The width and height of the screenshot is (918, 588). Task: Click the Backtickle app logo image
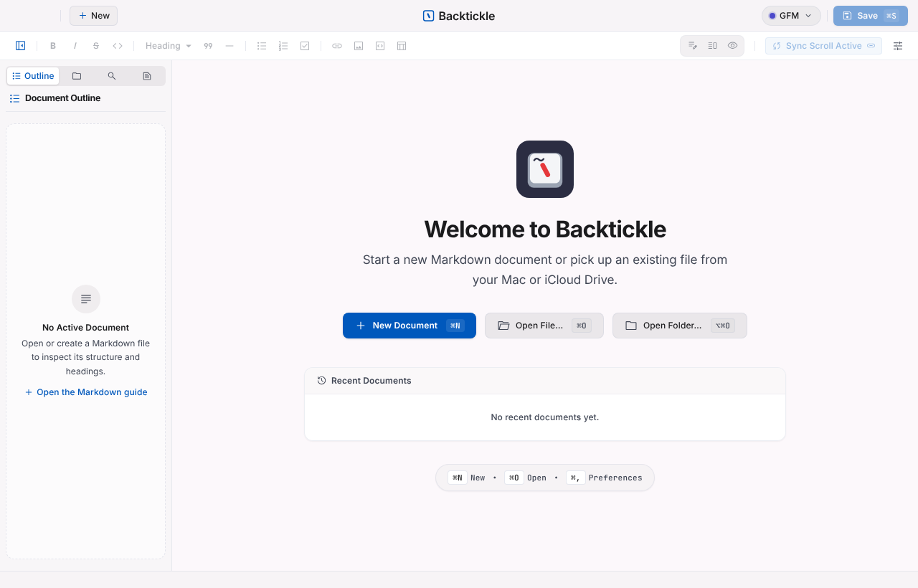click(545, 169)
